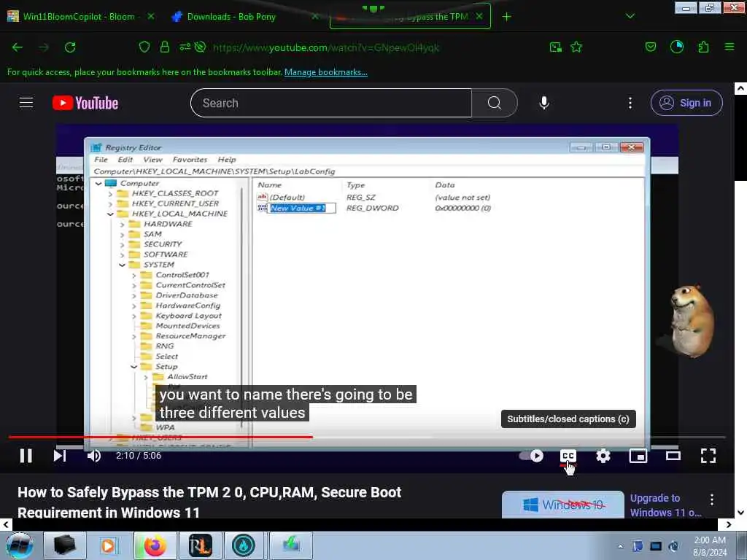Open the Extensions puzzle-piece menu
The width and height of the screenshot is (747, 560).
click(703, 47)
